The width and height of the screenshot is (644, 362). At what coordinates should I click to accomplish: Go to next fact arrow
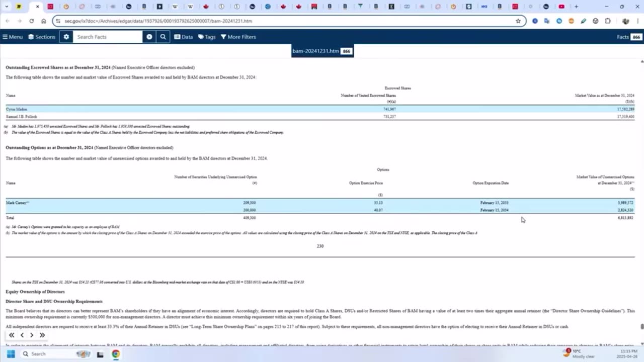[x=32, y=335]
